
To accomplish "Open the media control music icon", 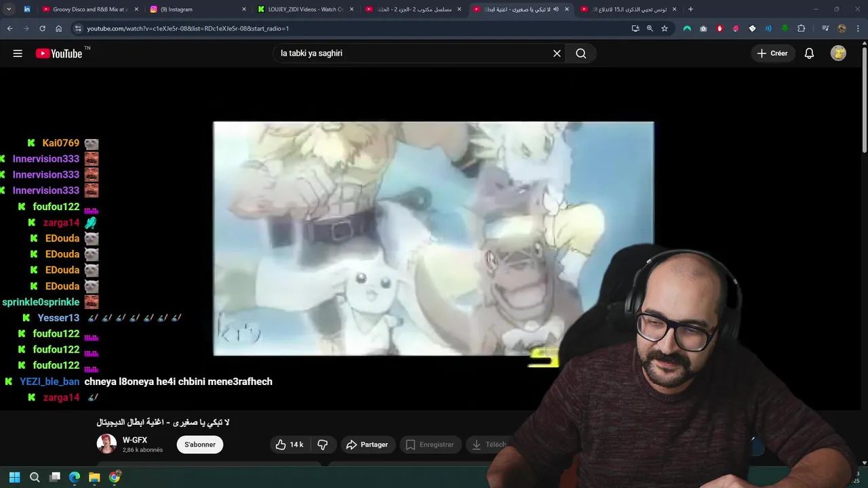I will pyautogui.click(x=825, y=28).
